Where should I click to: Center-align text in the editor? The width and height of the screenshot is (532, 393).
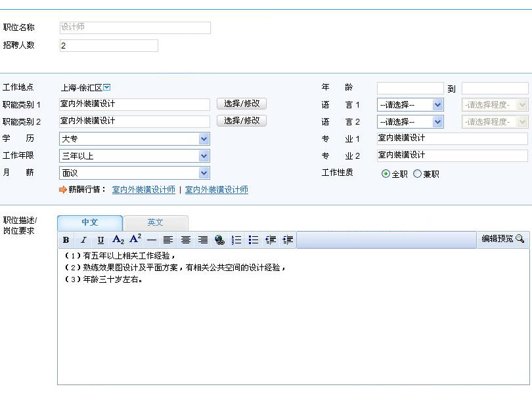tap(186, 240)
